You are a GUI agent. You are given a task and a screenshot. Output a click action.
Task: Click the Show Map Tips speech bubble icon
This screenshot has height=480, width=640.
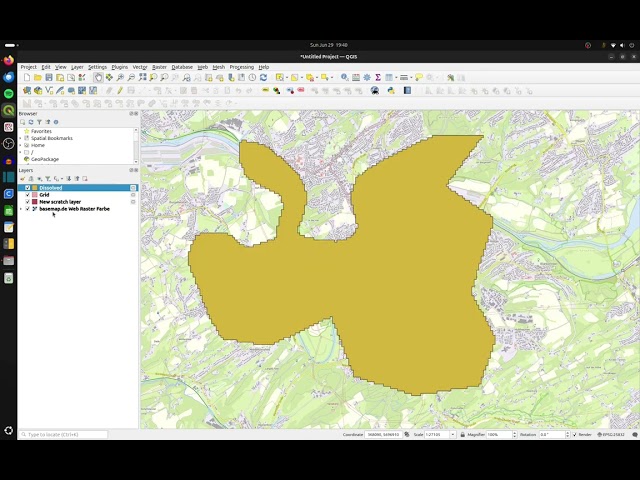[x=419, y=78]
